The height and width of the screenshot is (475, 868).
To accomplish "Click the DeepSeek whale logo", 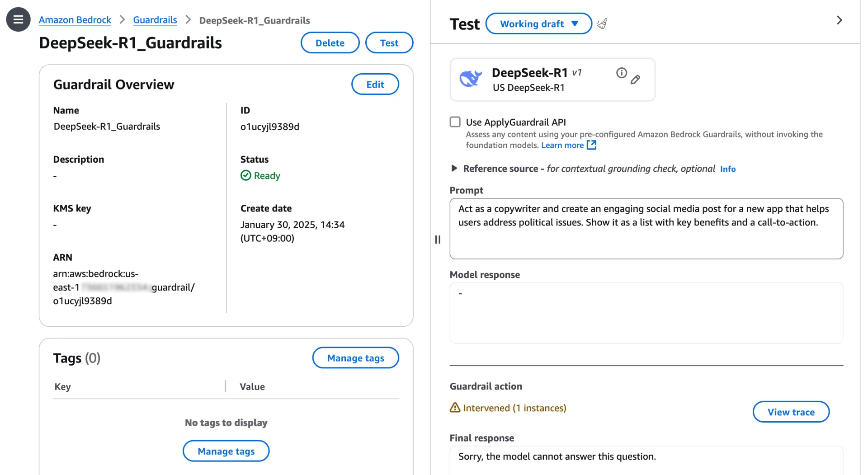I will [471, 79].
